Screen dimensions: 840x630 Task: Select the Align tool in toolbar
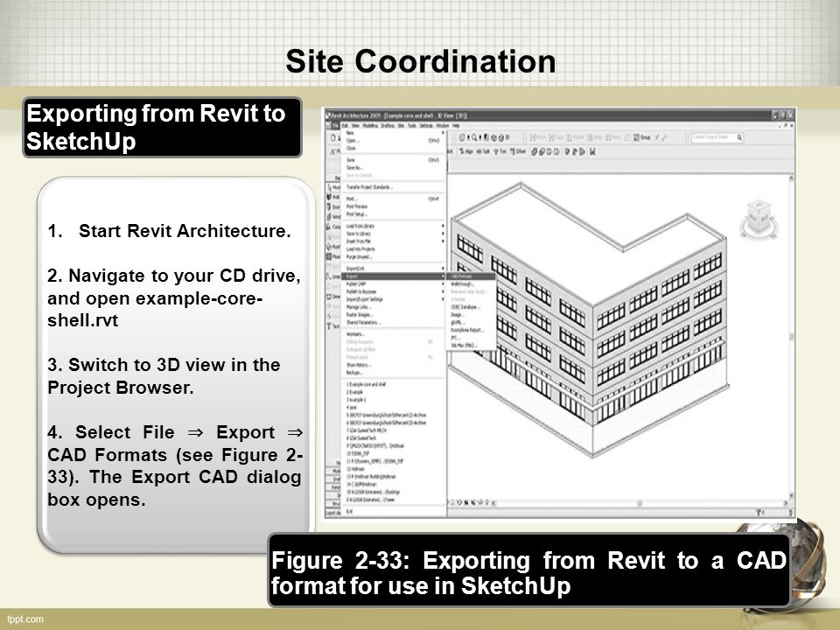click(x=466, y=151)
